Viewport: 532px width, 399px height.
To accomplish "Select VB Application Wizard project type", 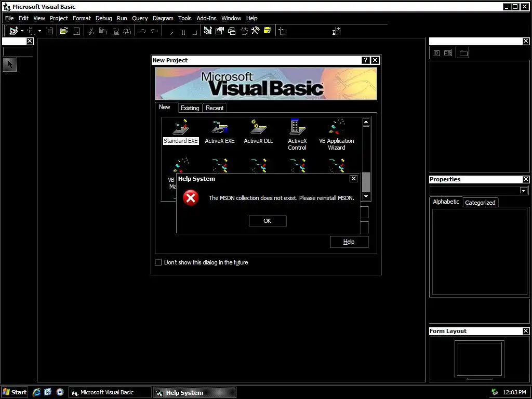I will tap(337, 135).
